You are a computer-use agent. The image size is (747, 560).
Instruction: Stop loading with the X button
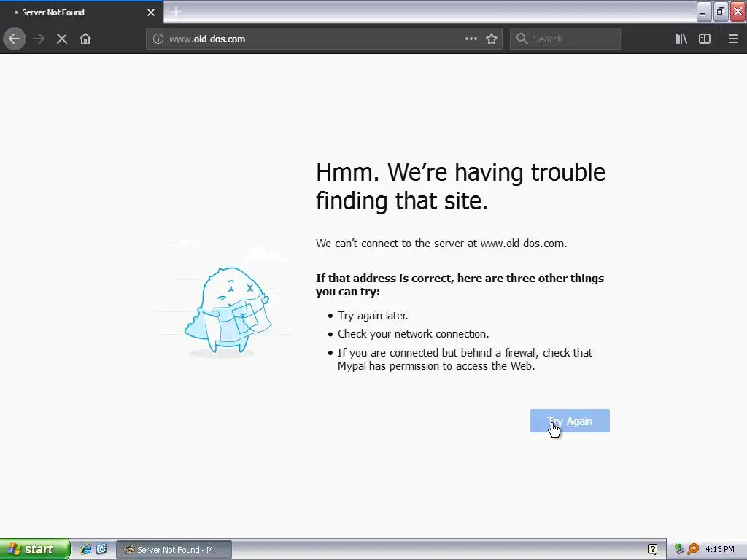[x=62, y=39]
